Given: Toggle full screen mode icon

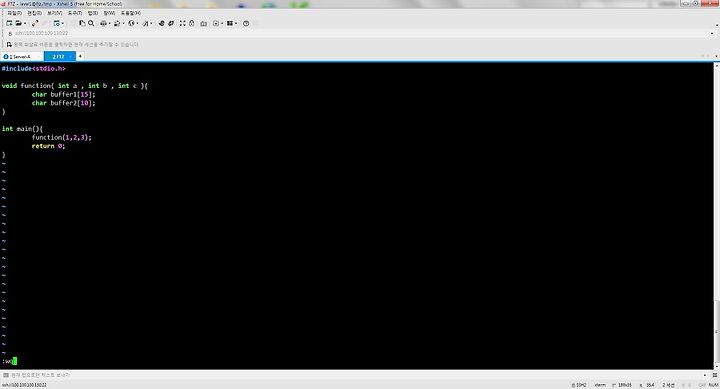Looking at the screenshot, I should click(183, 23).
